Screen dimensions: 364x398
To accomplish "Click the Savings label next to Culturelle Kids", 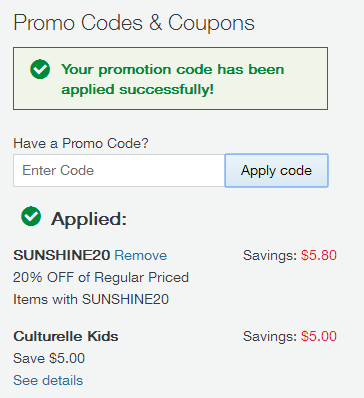I will pos(270,336).
